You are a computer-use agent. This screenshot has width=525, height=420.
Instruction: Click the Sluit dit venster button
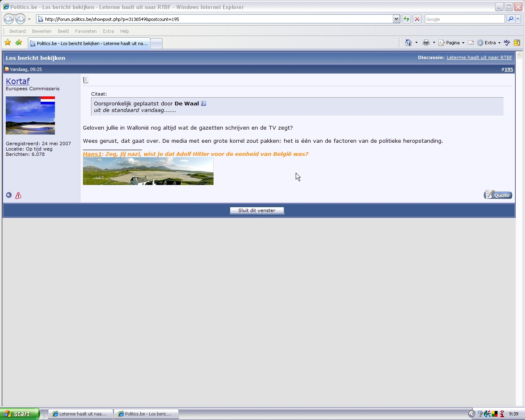coord(257,210)
